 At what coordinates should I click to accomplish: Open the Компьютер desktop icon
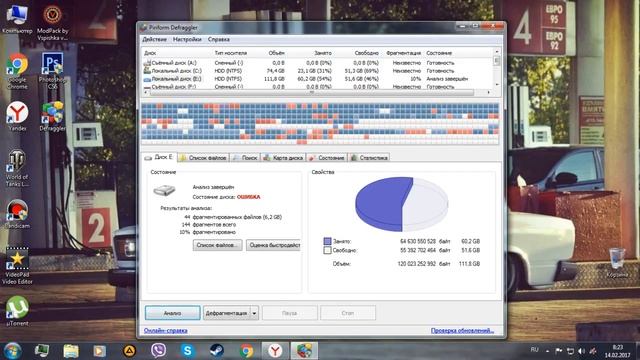pos(17,20)
